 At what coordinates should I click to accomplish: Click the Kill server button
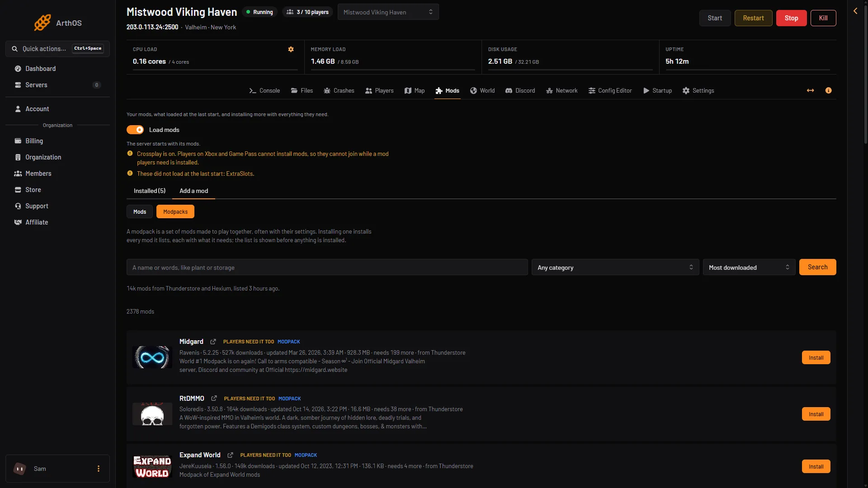tap(823, 18)
